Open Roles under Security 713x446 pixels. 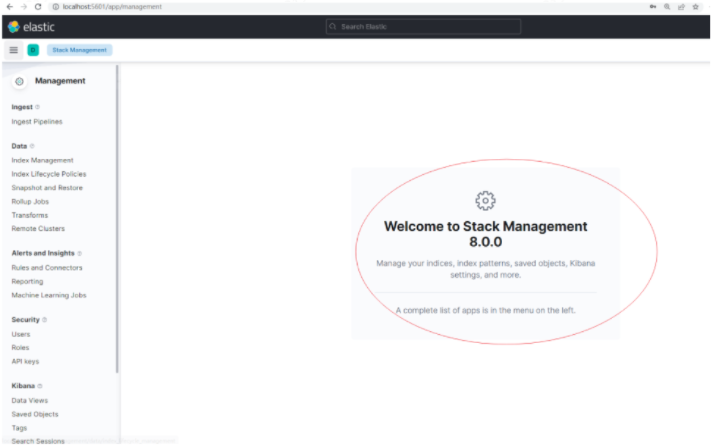(x=20, y=348)
